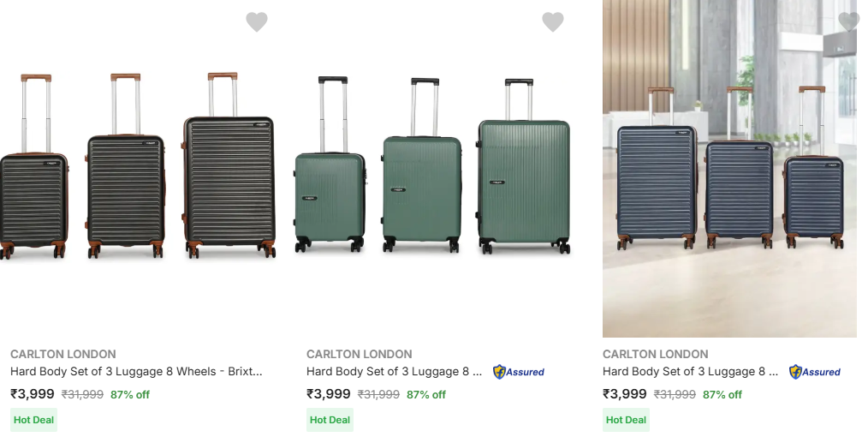Click Assured badge on the navy luggage listing
868x437 pixels.
(x=815, y=372)
